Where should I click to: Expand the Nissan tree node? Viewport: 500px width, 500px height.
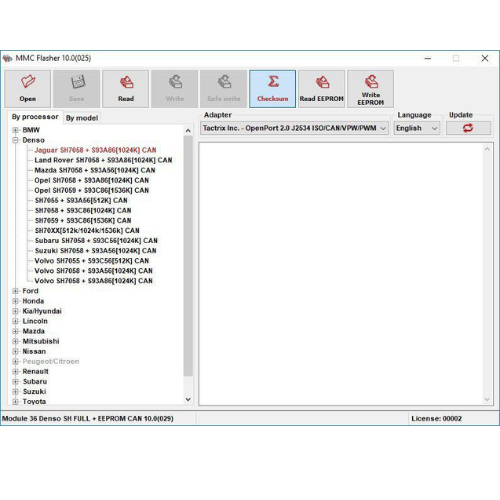coord(15,351)
